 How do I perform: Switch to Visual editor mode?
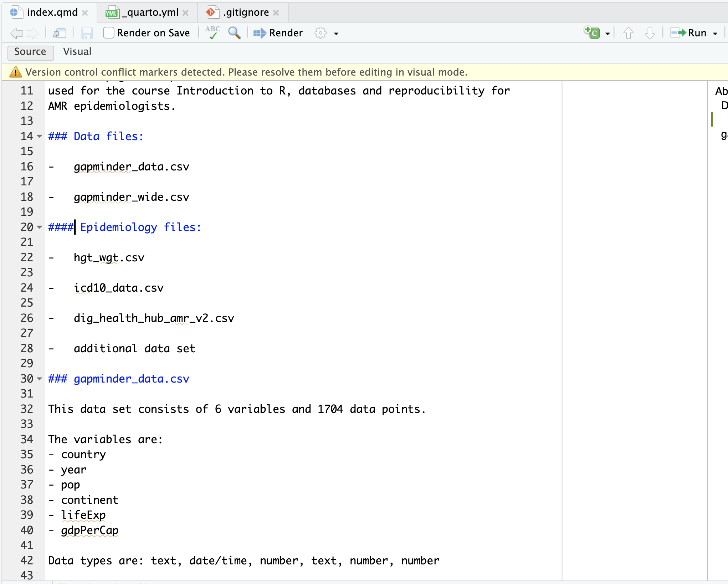point(77,52)
